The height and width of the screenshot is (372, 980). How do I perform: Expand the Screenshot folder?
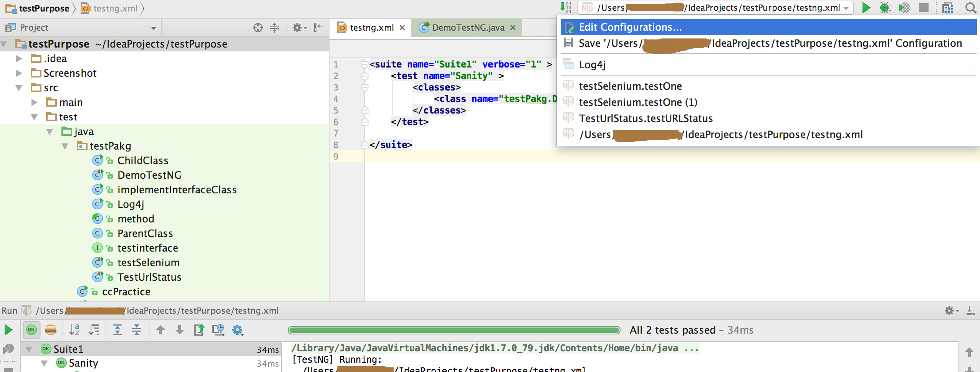click(19, 73)
